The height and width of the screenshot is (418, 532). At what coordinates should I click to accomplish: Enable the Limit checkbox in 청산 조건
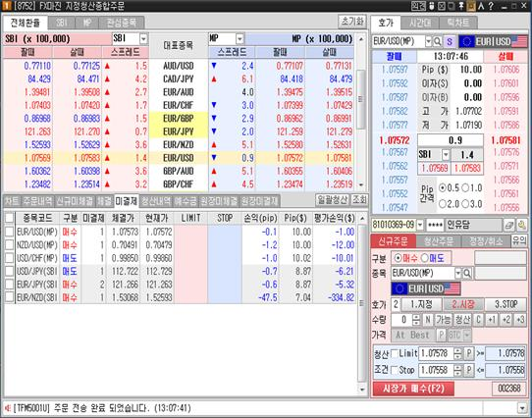(395, 353)
